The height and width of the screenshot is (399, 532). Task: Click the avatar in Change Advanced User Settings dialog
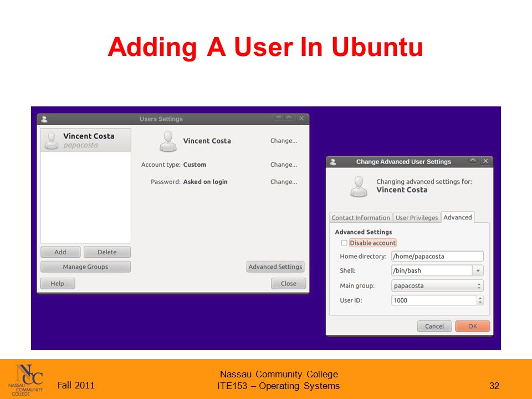[x=359, y=187]
